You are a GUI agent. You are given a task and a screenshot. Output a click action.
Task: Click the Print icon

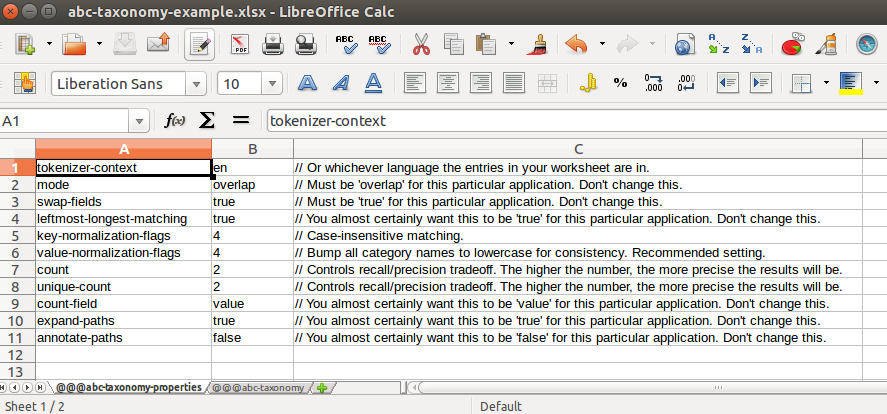pos(273,44)
